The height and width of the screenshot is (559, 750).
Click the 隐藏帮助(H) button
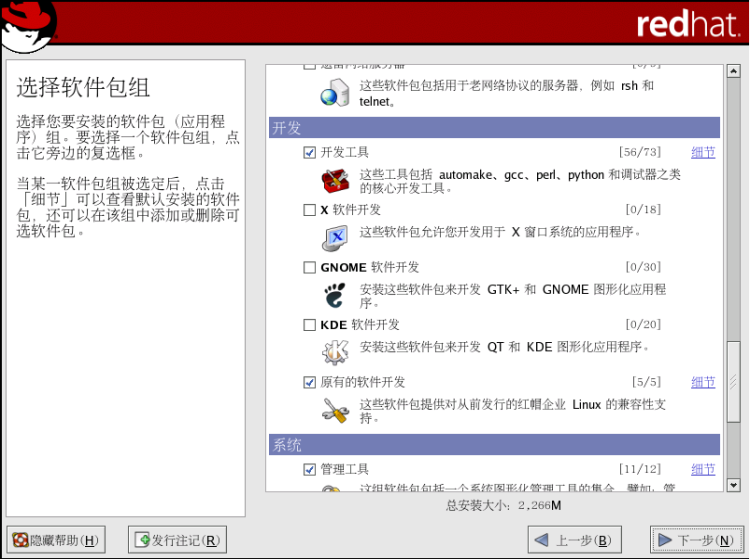coord(56,540)
